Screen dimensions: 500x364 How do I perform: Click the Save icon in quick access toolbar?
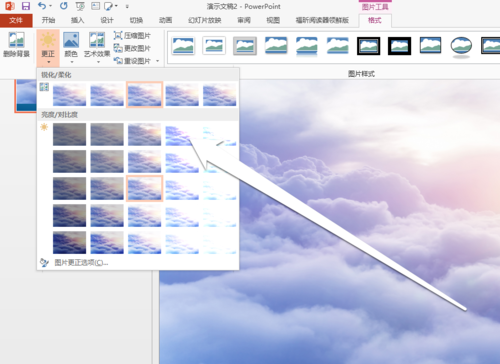(26, 6)
